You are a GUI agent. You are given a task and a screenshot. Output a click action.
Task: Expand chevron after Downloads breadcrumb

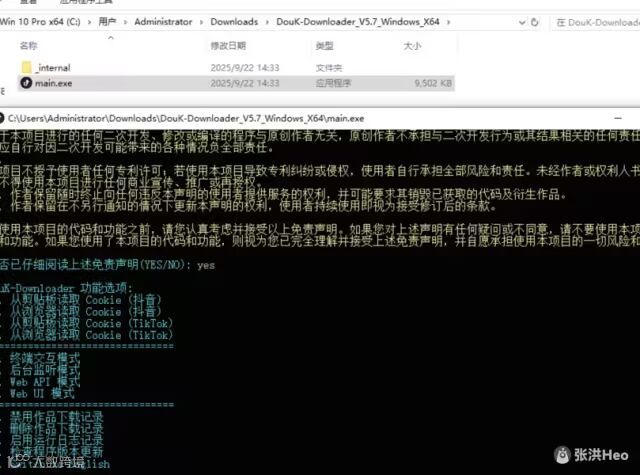267,22
